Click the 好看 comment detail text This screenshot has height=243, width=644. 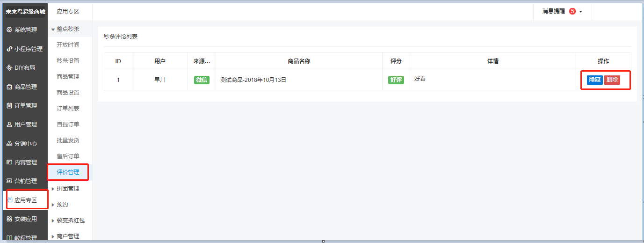point(420,79)
